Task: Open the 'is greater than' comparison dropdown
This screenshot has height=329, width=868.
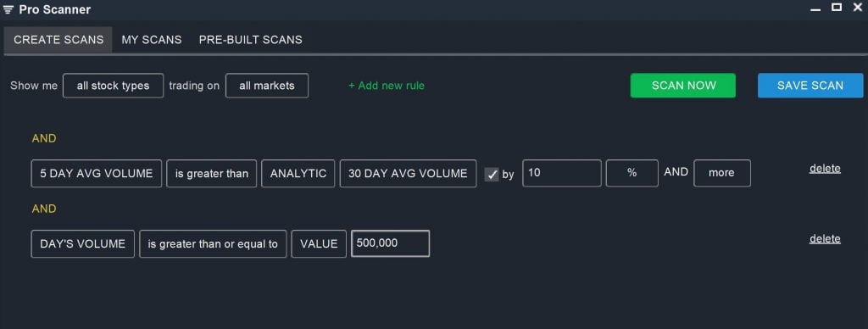Action: click(x=211, y=173)
